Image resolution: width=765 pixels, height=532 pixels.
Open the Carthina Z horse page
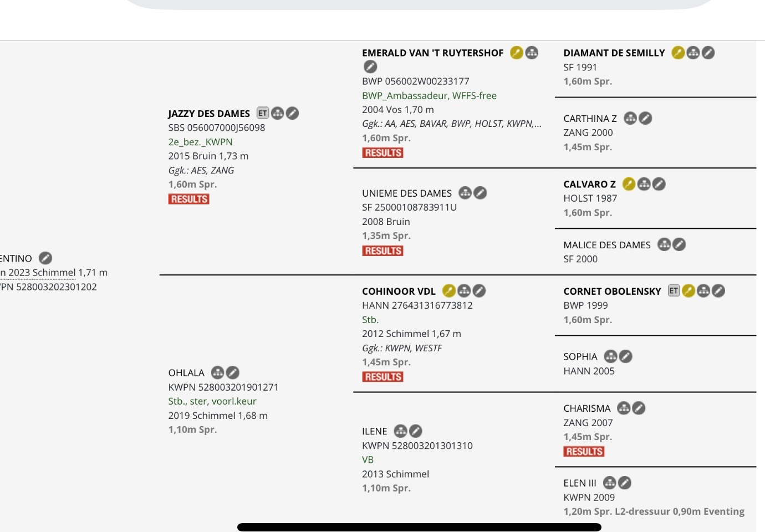[590, 119]
